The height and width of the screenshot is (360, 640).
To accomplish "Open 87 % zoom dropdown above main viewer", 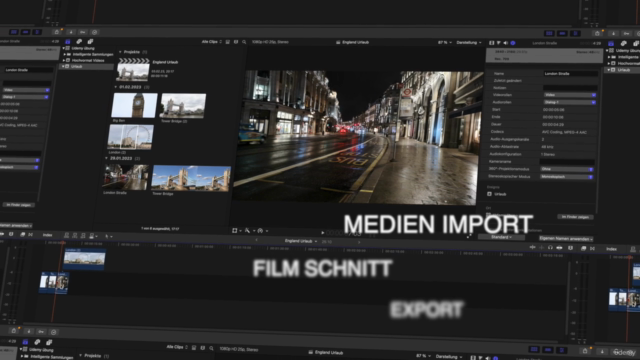I will 444,42.
